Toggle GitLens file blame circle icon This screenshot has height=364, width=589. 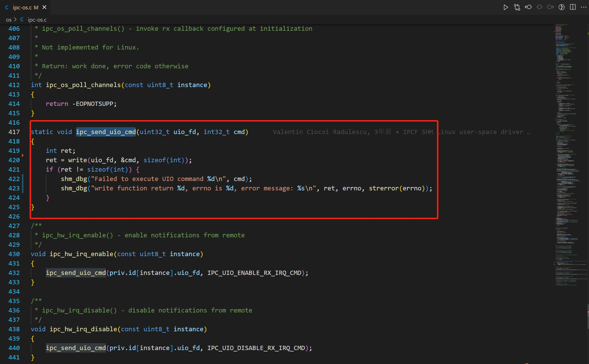(562, 7)
